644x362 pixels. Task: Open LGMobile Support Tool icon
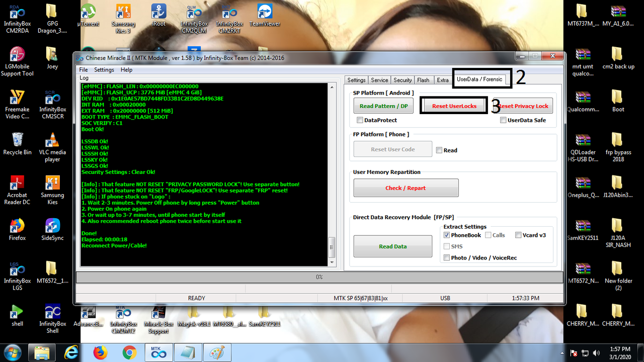17,61
